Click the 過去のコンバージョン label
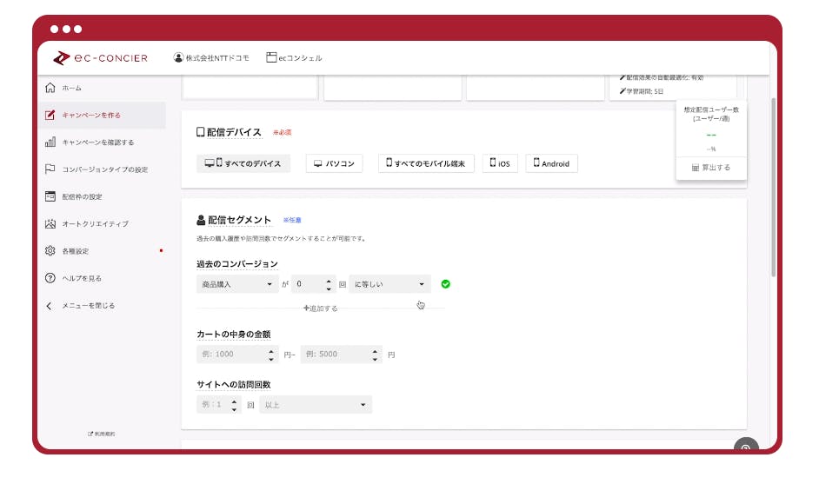 pyautogui.click(x=237, y=264)
